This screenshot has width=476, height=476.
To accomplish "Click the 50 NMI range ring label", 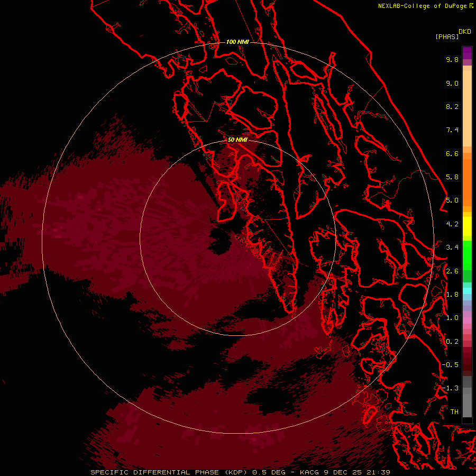I will click(x=237, y=140).
